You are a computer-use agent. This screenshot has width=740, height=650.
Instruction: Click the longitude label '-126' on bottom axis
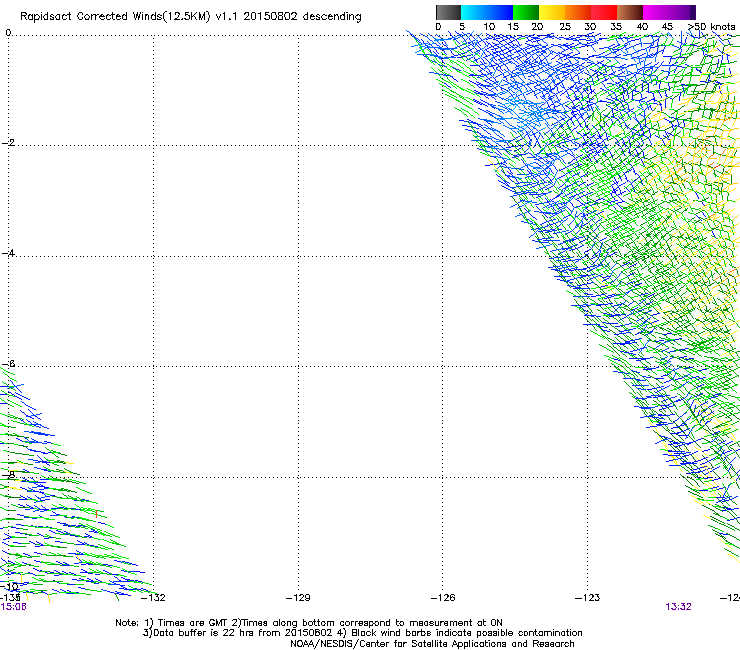point(443,598)
